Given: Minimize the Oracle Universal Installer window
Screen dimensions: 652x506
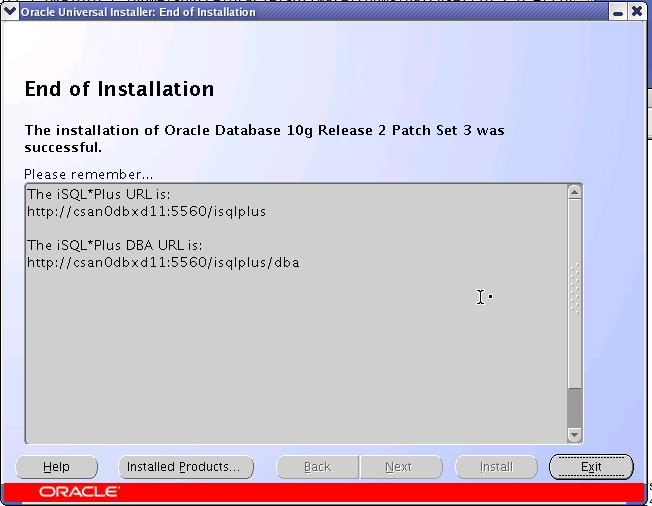Looking at the screenshot, I should 618,12.
